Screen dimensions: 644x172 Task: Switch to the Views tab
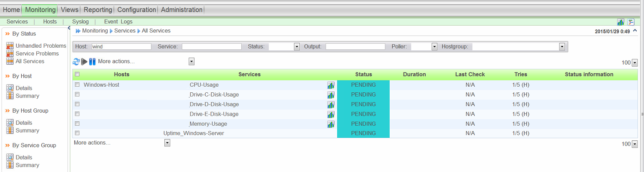[69, 10]
